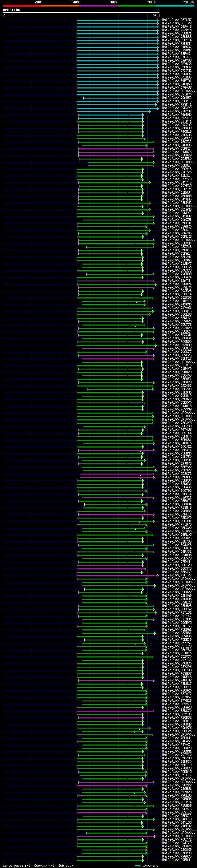Select the UniRef100_B2ATN4 label
Screen dimensions: 197x868
[177, 281]
